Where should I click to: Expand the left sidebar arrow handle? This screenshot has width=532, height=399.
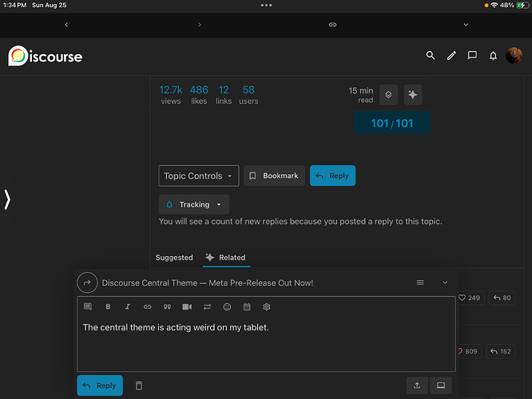[7, 199]
